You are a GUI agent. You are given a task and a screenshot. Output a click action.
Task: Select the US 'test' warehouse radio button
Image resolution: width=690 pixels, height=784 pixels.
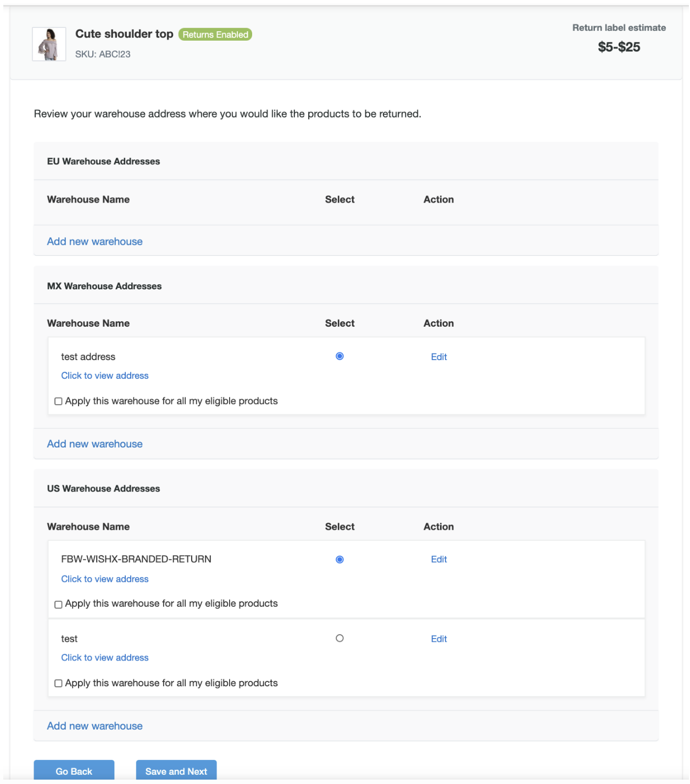[x=340, y=639]
